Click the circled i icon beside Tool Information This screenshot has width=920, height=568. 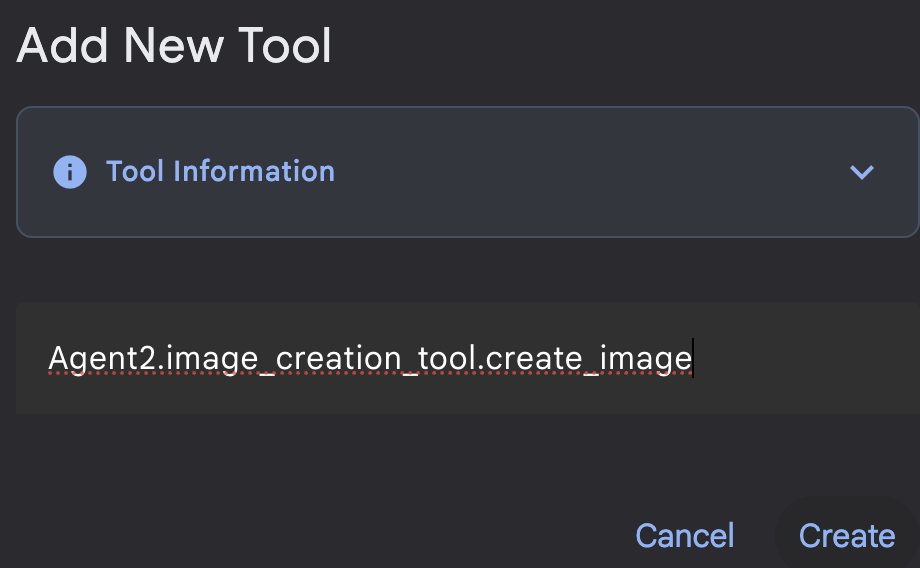pyautogui.click(x=70, y=172)
